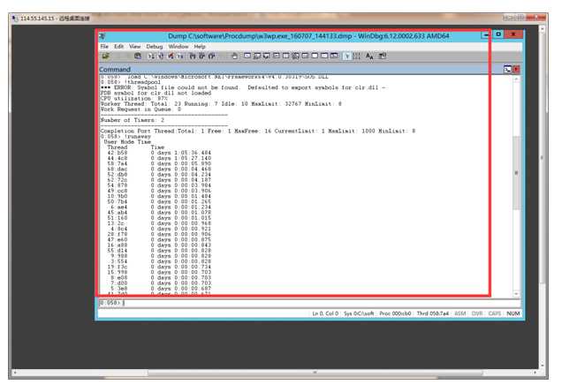
Task: Click the 'Proc 000:cb0' status entry
Action: pyautogui.click(x=395, y=313)
